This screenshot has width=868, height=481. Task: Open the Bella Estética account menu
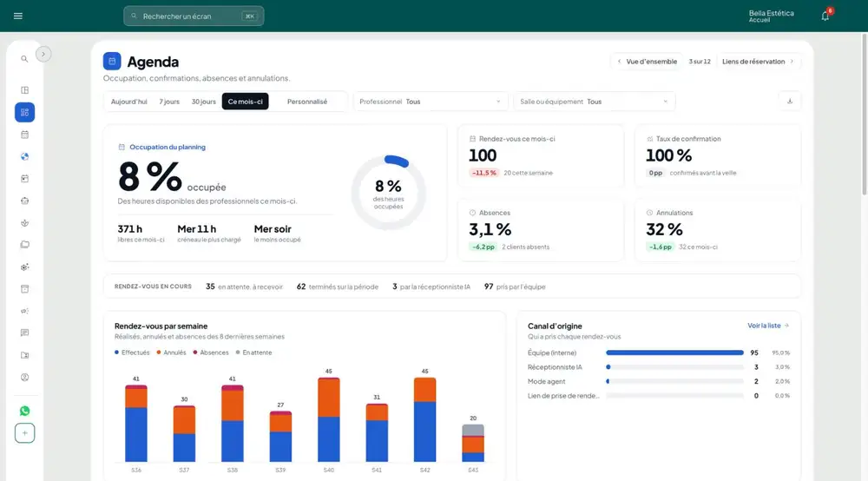point(771,16)
